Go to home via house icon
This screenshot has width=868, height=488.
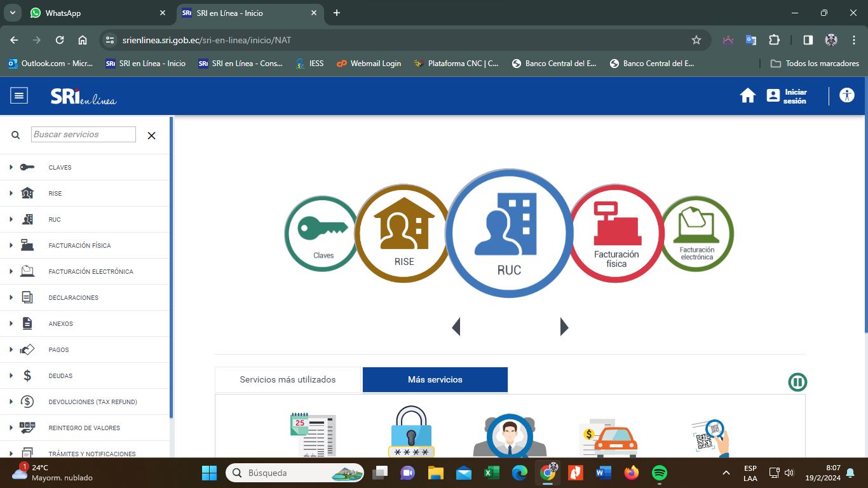click(x=747, y=96)
